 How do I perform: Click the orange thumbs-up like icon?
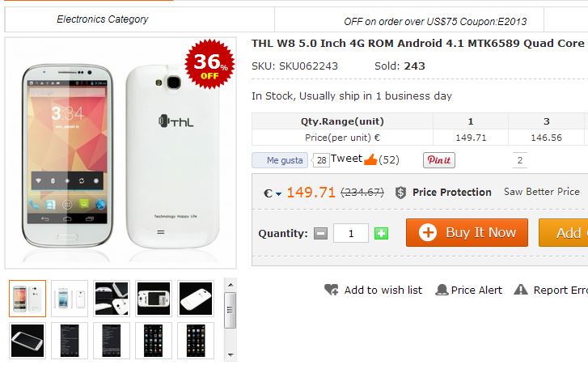click(x=370, y=159)
